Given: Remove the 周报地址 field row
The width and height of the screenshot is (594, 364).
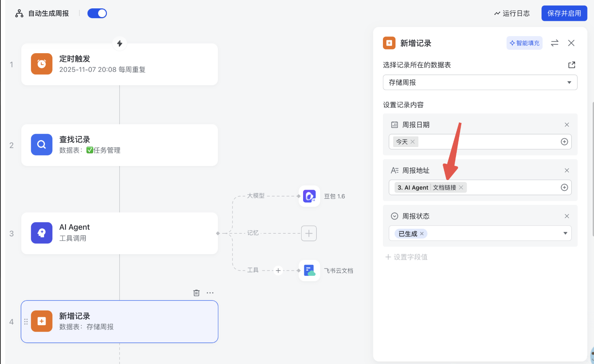Looking at the screenshot, I should point(567,170).
